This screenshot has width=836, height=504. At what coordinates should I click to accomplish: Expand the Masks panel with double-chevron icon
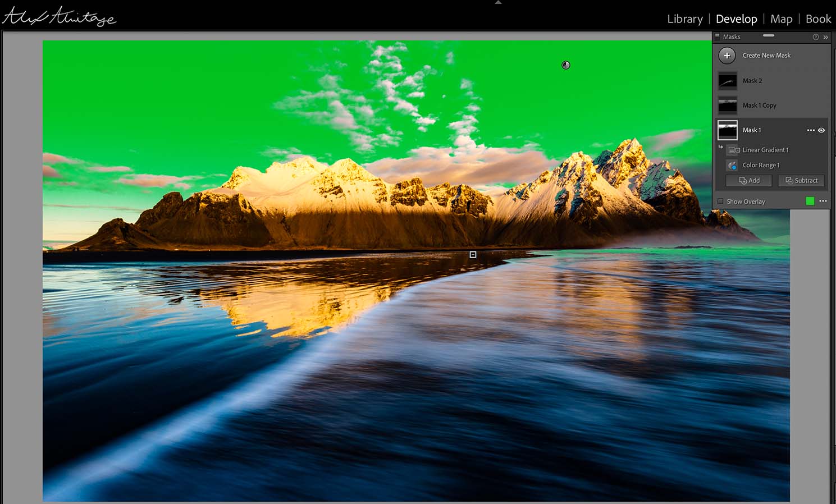click(825, 37)
